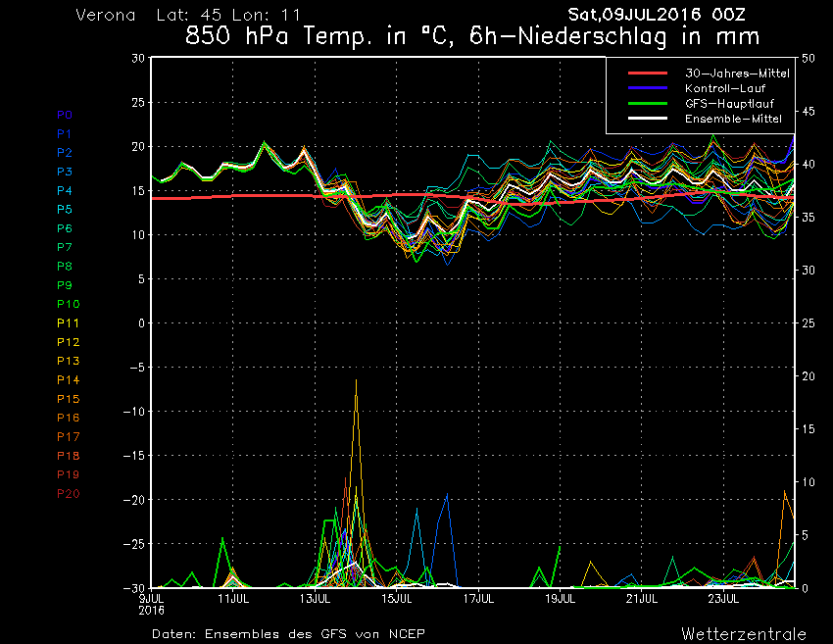Click the Verona location label

tap(107, 16)
